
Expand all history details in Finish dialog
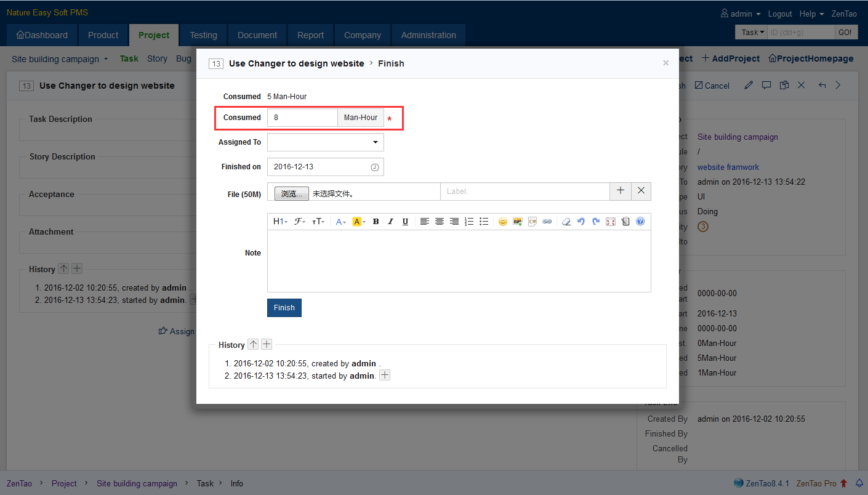point(267,345)
